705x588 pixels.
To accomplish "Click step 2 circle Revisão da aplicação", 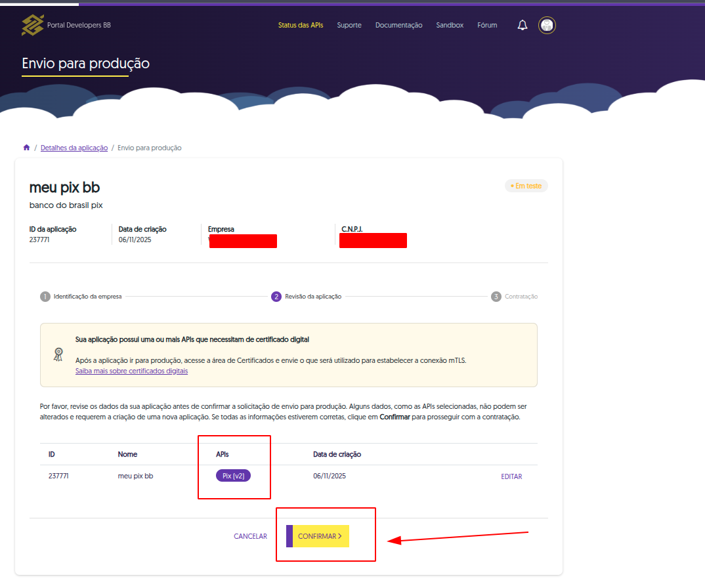I will [276, 297].
